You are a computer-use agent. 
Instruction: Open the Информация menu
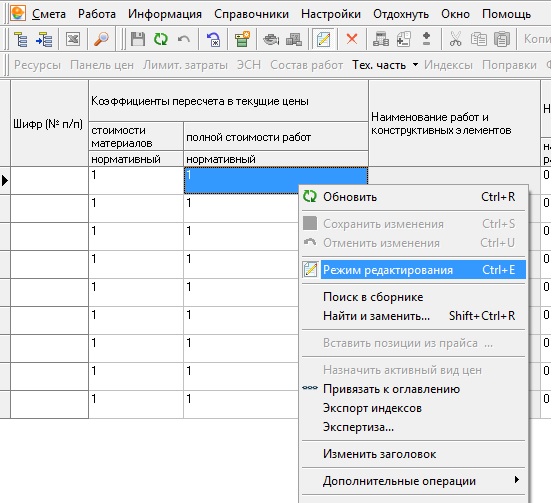point(165,14)
